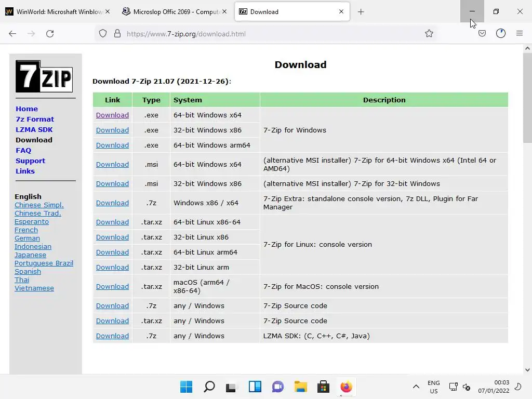Click the browser forward arrow
532x399 pixels.
[x=31, y=34]
